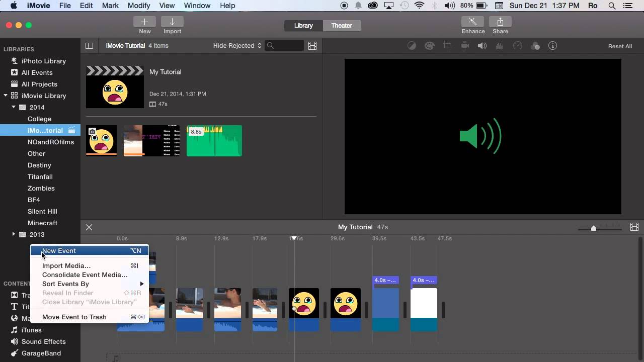Open noise reduction and equalizer tool
This screenshot has width=644, height=362.
click(500, 46)
